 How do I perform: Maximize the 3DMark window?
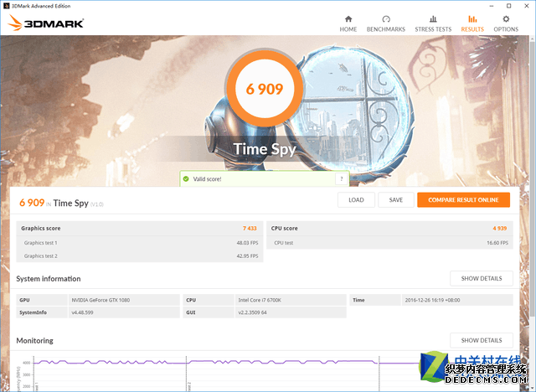[x=508, y=6]
